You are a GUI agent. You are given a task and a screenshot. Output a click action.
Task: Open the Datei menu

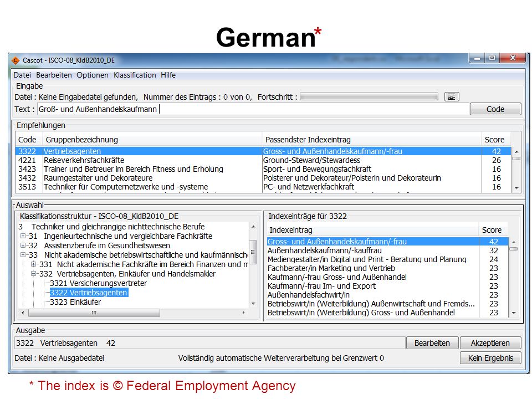22,75
